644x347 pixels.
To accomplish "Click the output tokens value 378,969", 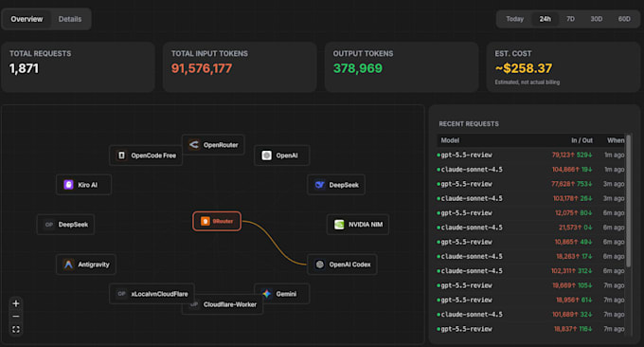I will 358,68.
